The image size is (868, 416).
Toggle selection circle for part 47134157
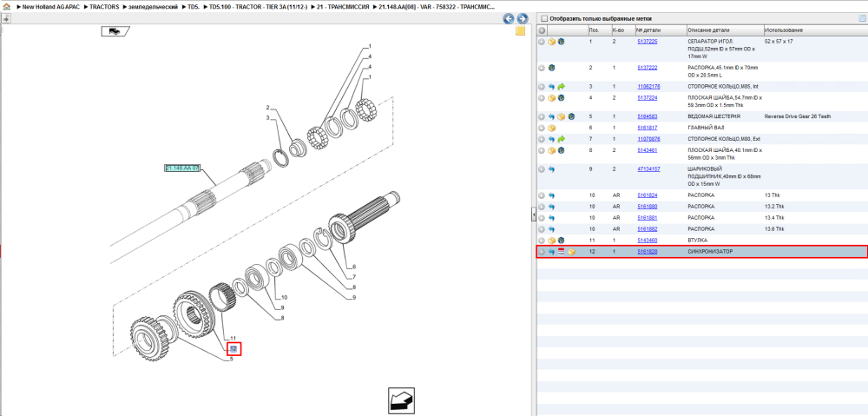pos(542,169)
